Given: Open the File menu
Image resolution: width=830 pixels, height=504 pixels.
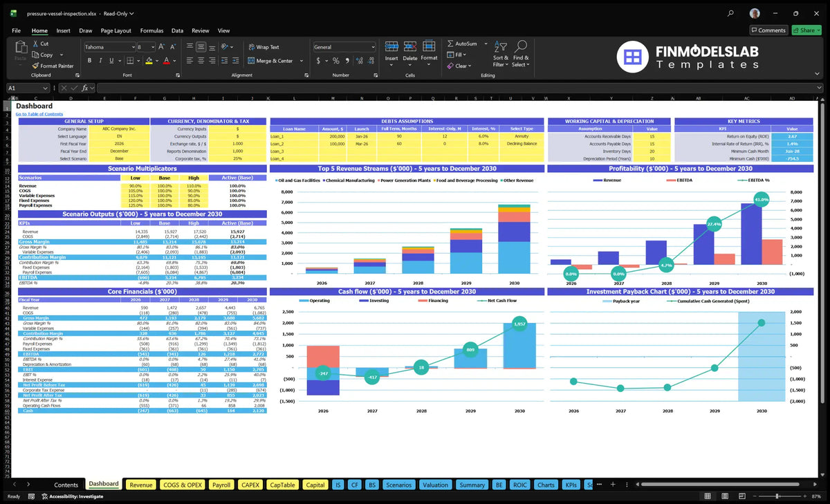Looking at the screenshot, I should (16, 30).
